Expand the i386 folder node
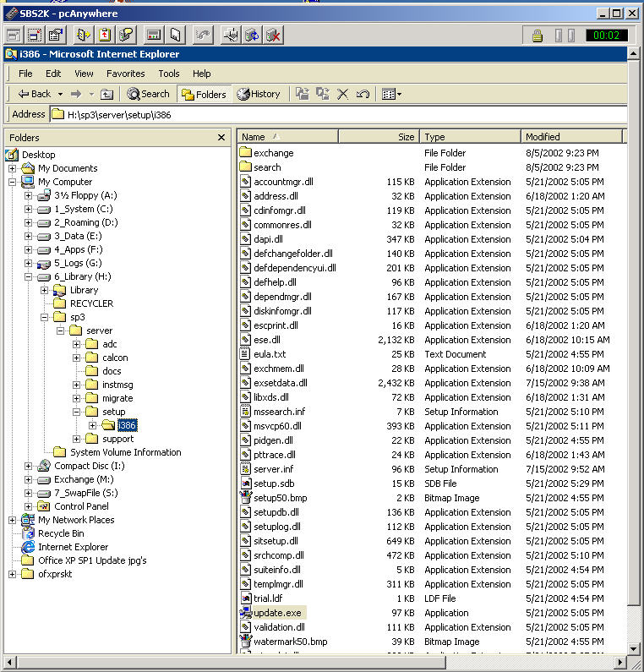Image resolution: width=644 pixels, height=672 pixels. coord(93,425)
